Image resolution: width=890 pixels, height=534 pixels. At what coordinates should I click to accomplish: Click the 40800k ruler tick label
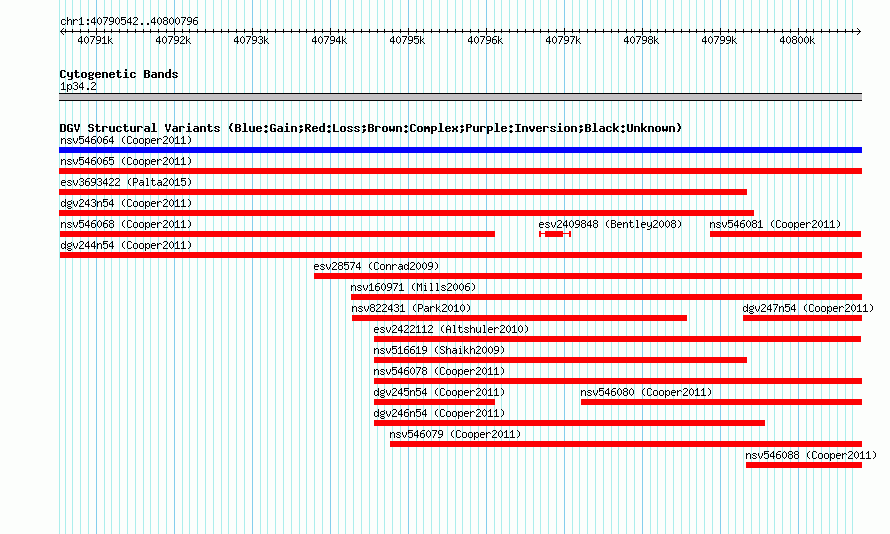click(x=797, y=40)
